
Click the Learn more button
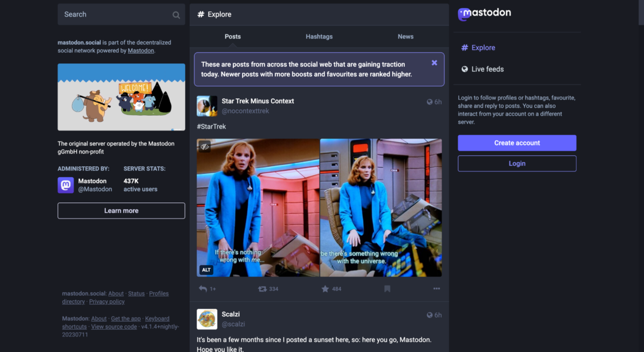[x=121, y=211]
